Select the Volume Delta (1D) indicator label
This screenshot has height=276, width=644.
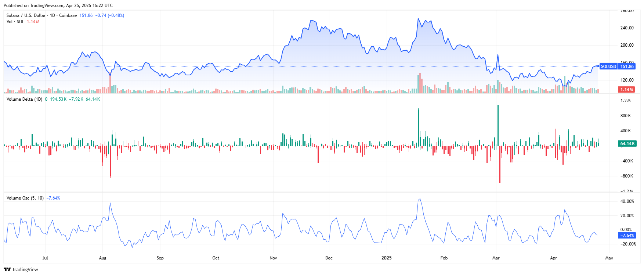(x=24, y=99)
